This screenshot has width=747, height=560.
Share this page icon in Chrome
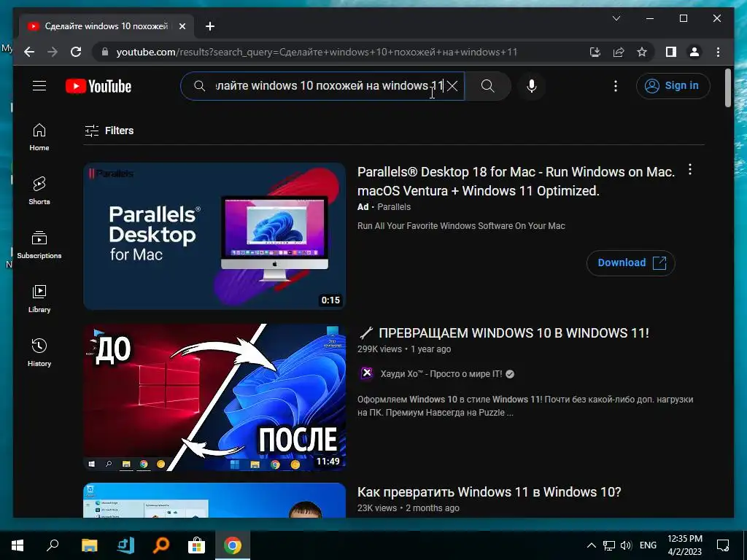click(x=619, y=52)
